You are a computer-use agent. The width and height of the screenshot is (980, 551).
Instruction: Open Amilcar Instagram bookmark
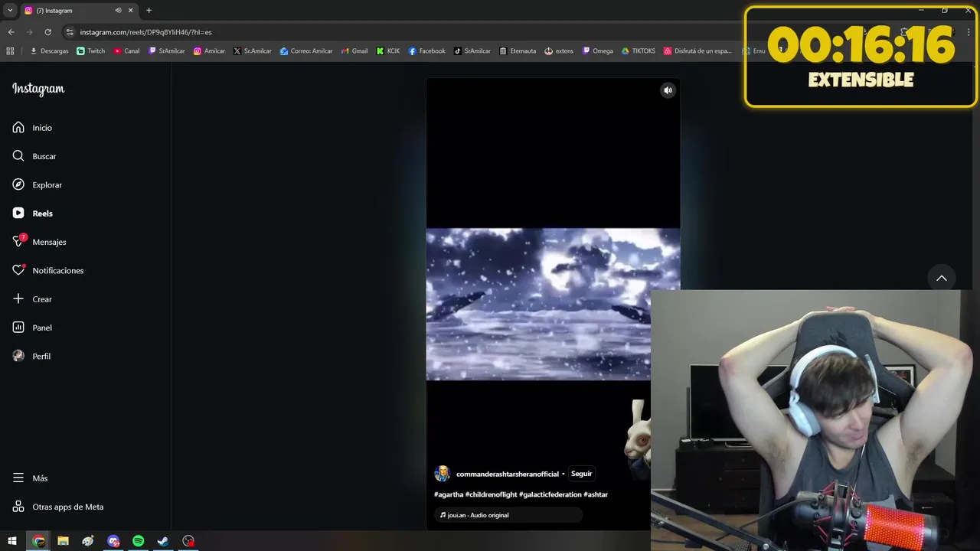coord(209,51)
